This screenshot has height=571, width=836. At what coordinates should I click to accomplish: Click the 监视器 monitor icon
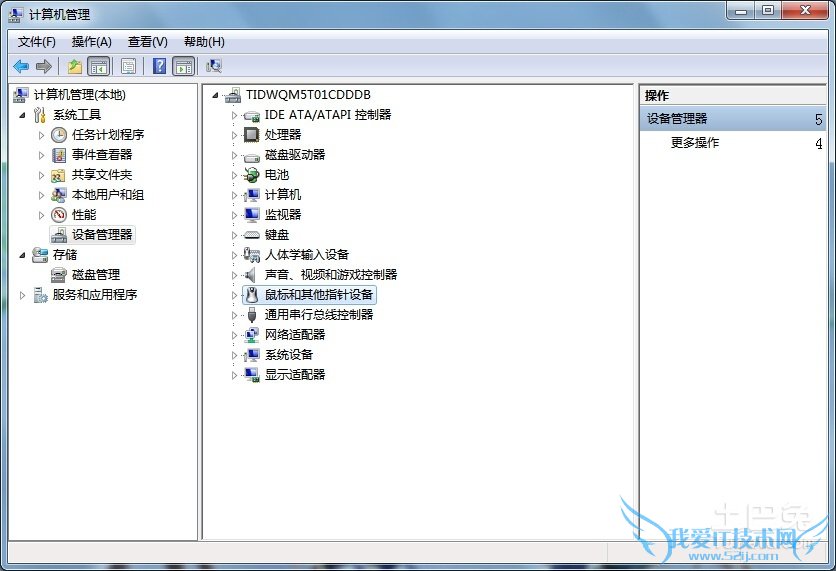(252, 215)
